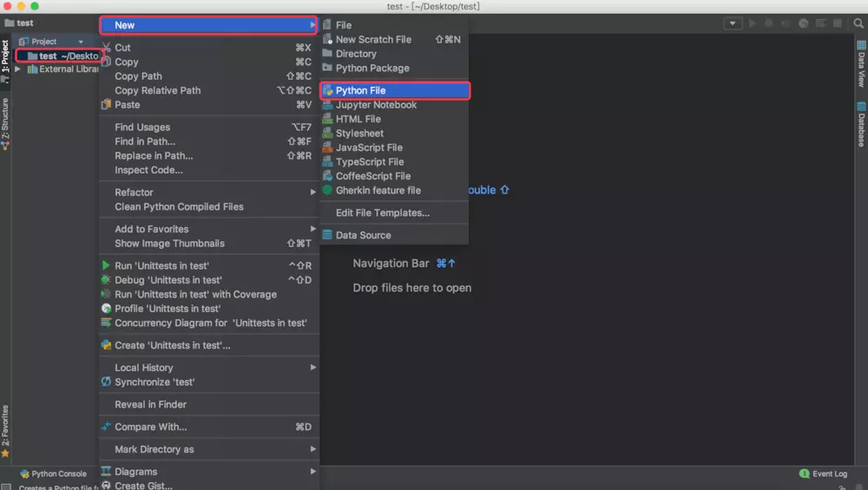Toggle tool window bars in bottom-left corner
Screen dimensions: 868x490
tap(6, 487)
